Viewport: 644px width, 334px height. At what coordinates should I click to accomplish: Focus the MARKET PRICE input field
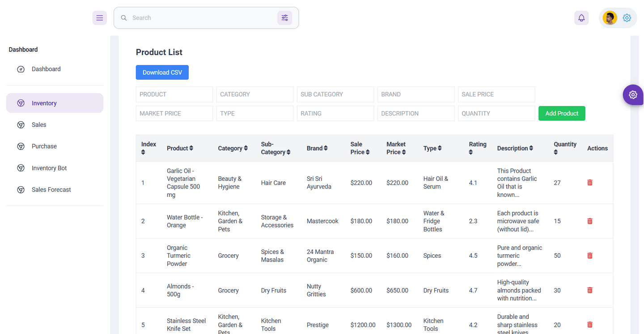[174, 113]
